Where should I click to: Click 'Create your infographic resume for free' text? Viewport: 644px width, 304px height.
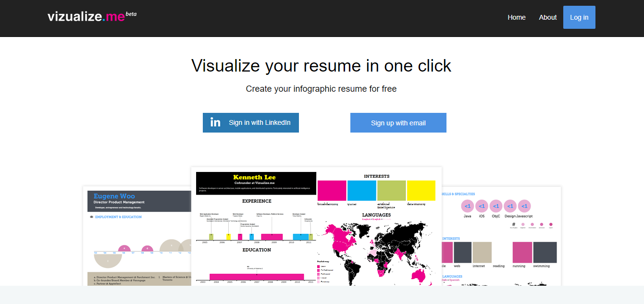point(322,89)
